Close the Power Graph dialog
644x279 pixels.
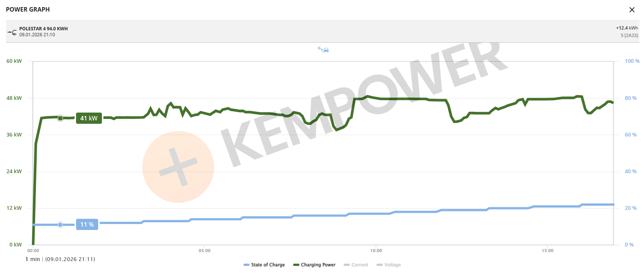[x=632, y=10]
